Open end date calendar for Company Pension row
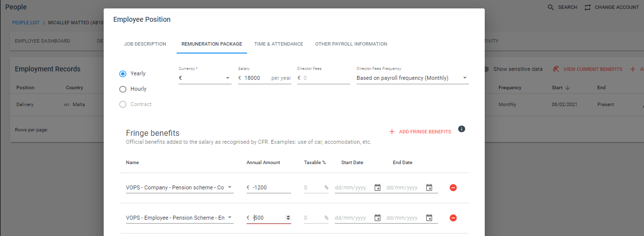 tap(429, 187)
